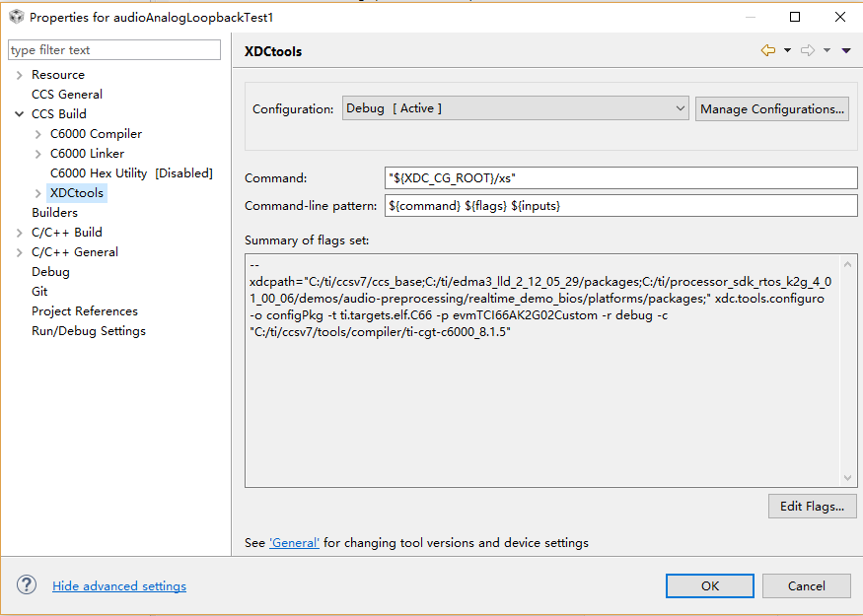Open the back history dropdown arrow
This screenshot has height=616, width=863.
pyautogui.click(x=788, y=50)
